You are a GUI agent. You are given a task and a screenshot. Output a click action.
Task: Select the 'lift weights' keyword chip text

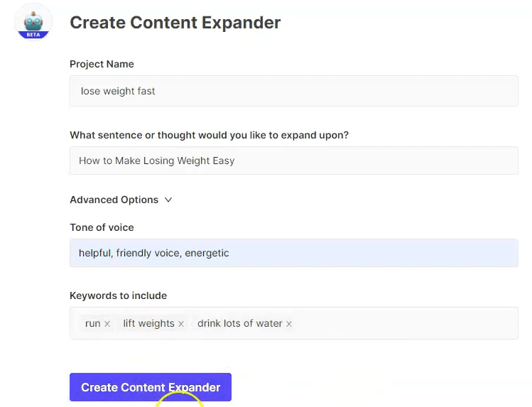click(x=148, y=323)
